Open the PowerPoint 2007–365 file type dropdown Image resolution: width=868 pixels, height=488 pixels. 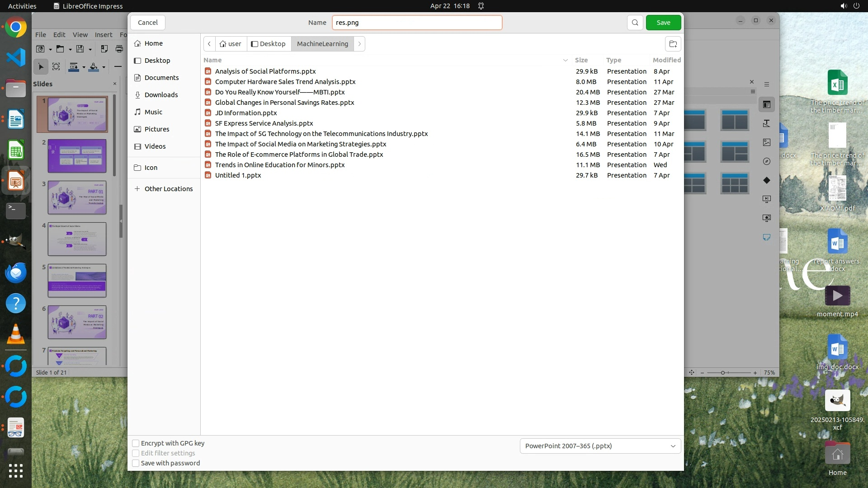[600, 446]
